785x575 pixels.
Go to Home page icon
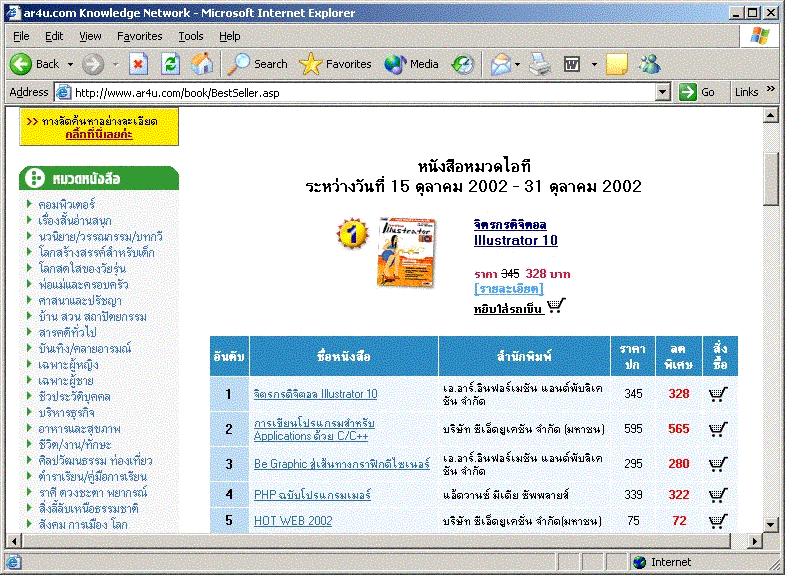pos(202,64)
